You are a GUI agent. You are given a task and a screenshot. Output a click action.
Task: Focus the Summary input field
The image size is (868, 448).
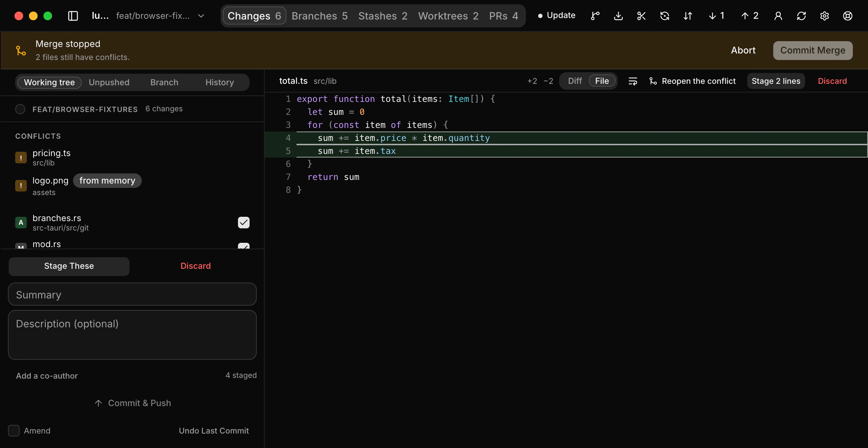(132, 294)
